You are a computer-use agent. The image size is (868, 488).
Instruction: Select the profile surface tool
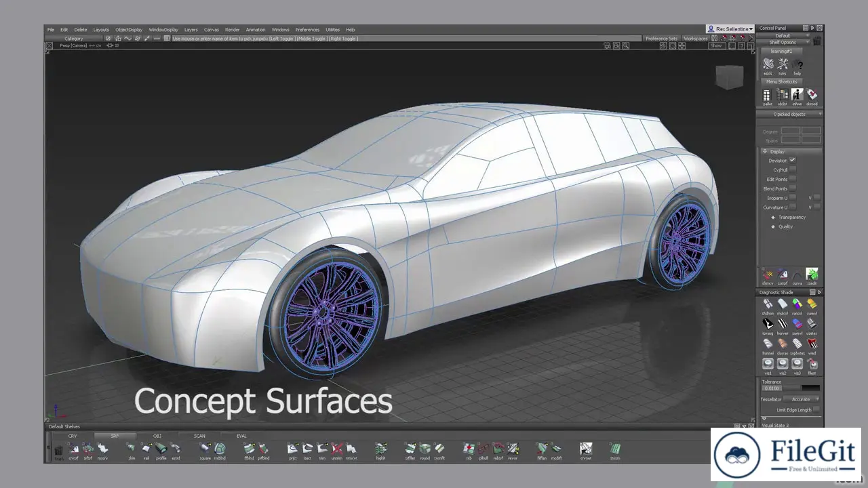pos(161,450)
